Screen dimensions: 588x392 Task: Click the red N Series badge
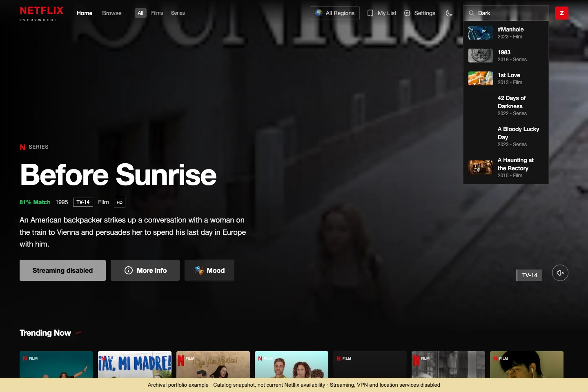tap(34, 147)
